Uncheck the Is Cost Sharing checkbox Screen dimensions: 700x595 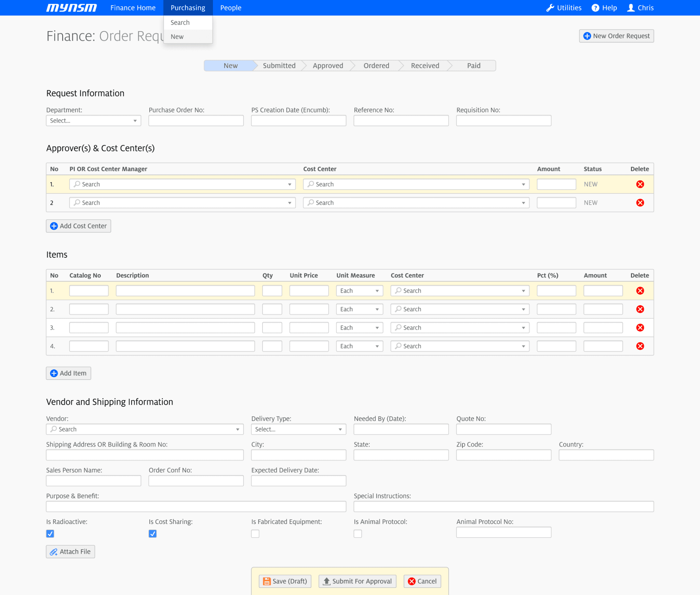[153, 534]
